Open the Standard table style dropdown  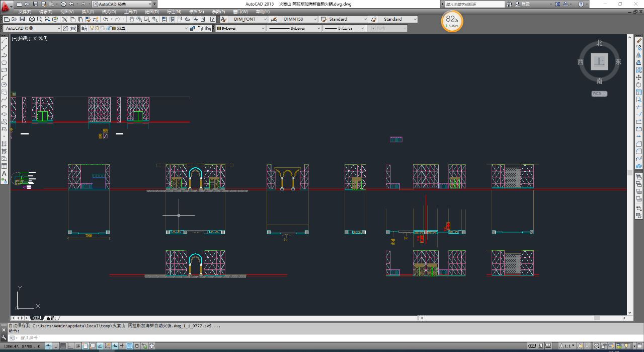348,19
